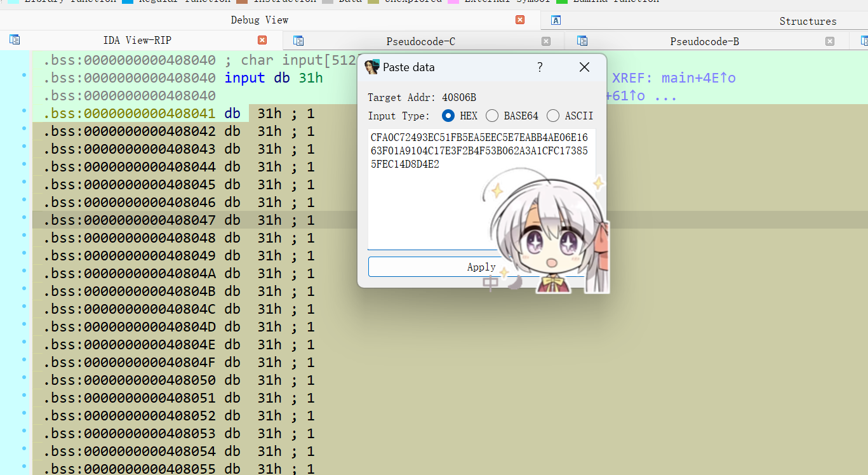Viewport: 868px width, 475px height.
Task: Switch to the IDA View-RIP tab
Action: pos(137,41)
